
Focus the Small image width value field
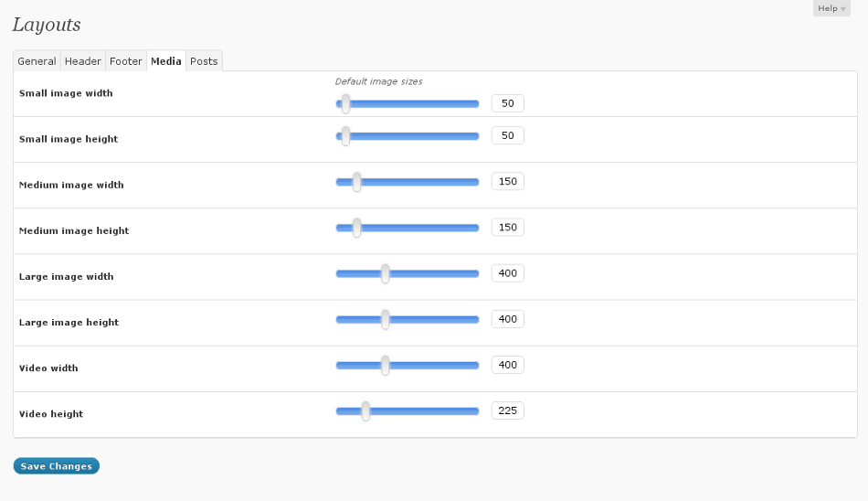pyautogui.click(x=508, y=103)
